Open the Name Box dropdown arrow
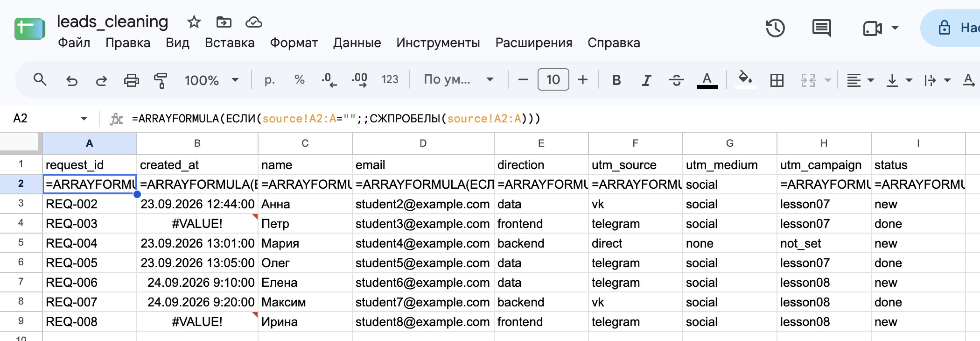Viewport: 980px width, 341px height. point(84,119)
